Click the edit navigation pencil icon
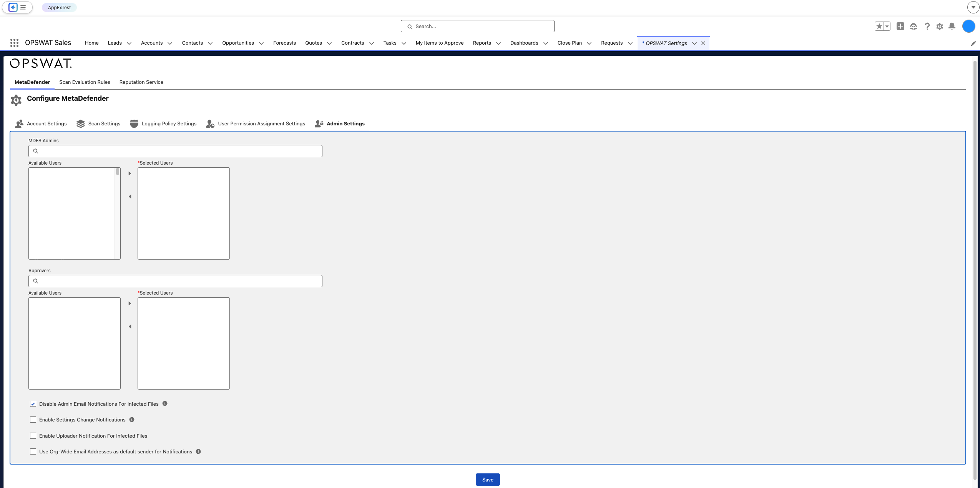The height and width of the screenshot is (488, 980). 973,43
